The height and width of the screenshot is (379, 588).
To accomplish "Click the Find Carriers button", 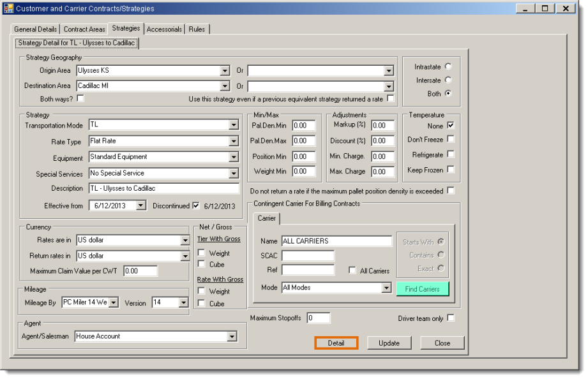I will [422, 289].
